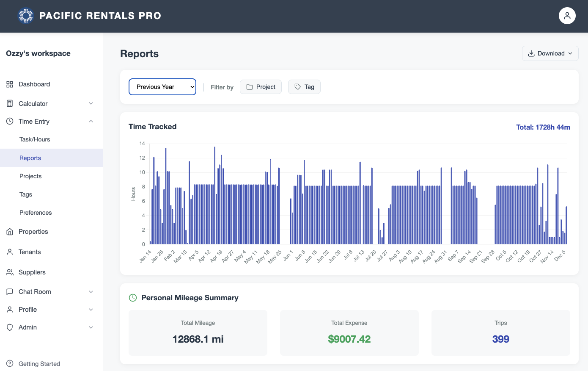Expand the Admin sidebar section
588x371 pixels.
pos(91,327)
